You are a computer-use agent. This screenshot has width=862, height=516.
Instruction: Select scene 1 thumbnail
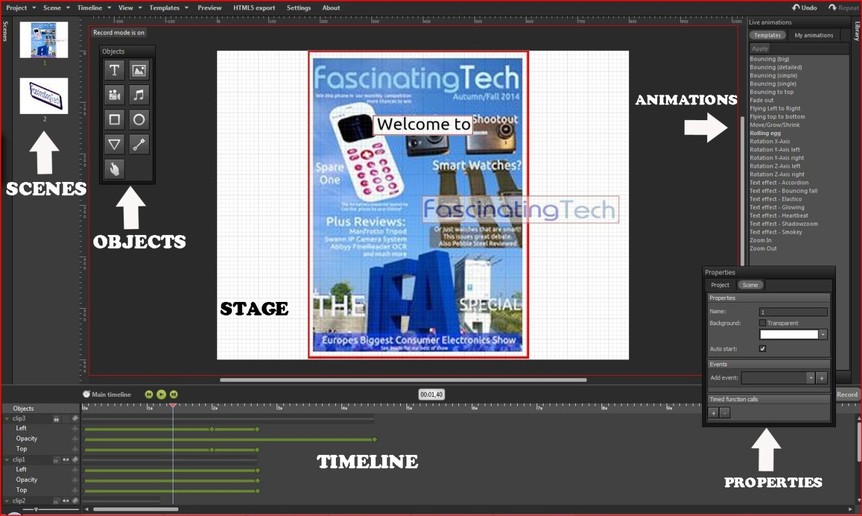pyautogui.click(x=44, y=40)
